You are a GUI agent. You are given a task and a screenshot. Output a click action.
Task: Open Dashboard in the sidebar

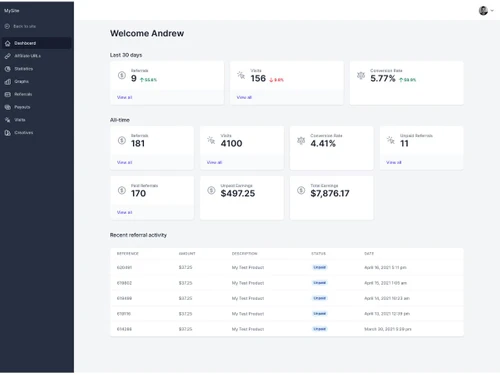pos(37,43)
